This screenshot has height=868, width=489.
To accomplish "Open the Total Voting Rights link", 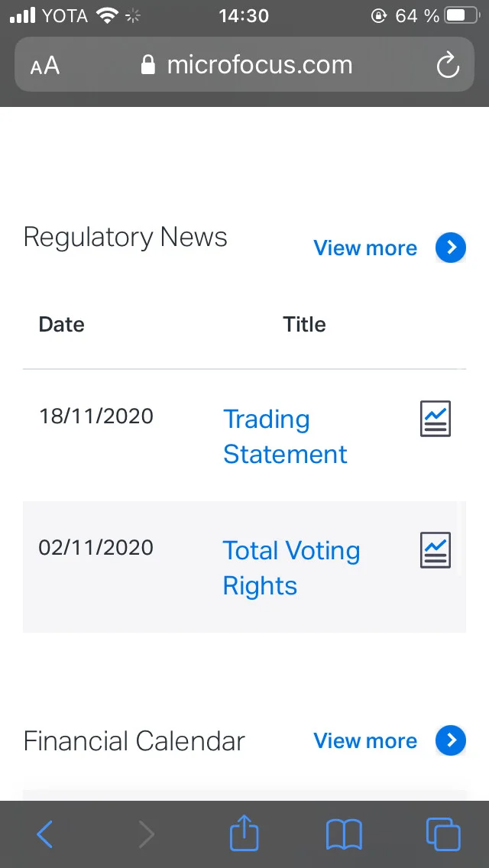I will 291,568.
